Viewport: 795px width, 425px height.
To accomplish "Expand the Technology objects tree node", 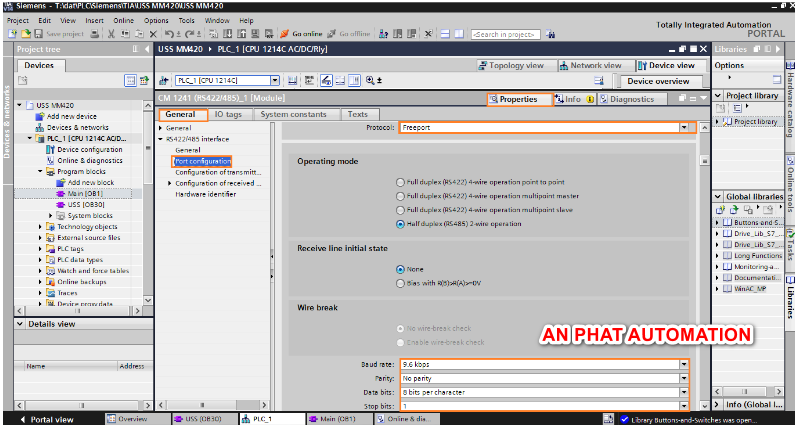I will 41,226.
